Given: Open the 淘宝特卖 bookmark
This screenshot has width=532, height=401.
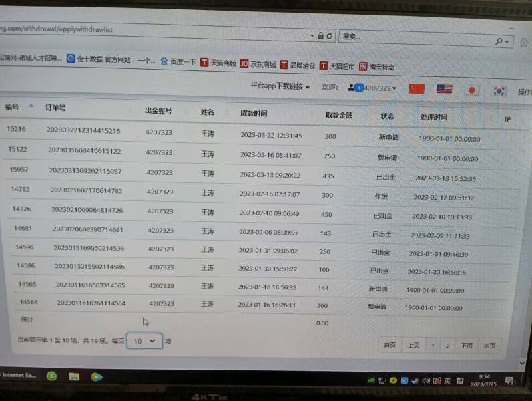Looking at the screenshot, I should pyautogui.click(x=376, y=67).
